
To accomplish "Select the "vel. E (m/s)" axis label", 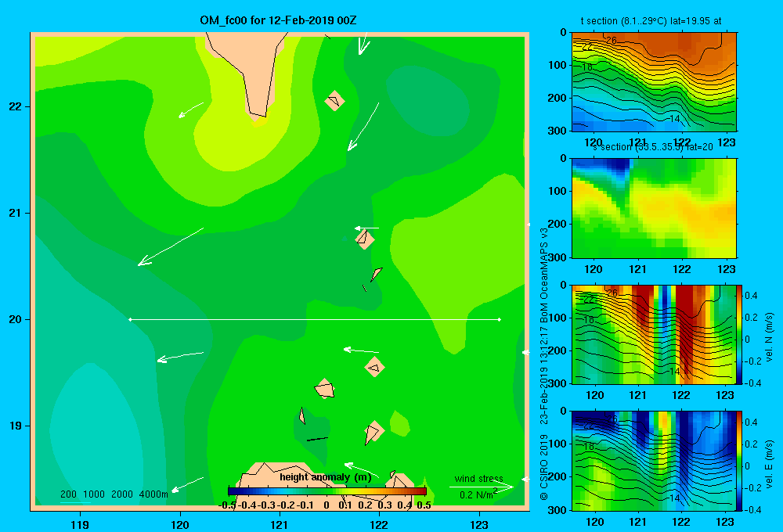I will point(769,464).
